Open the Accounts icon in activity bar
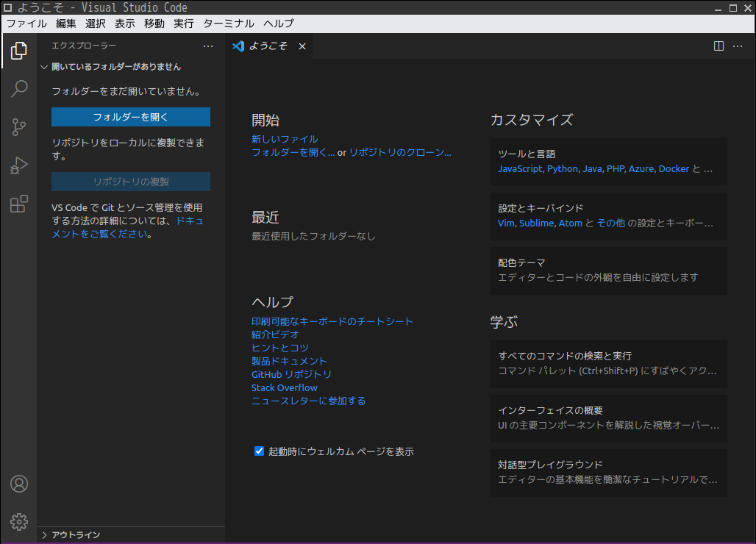This screenshot has width=756, height=544. 19,484
